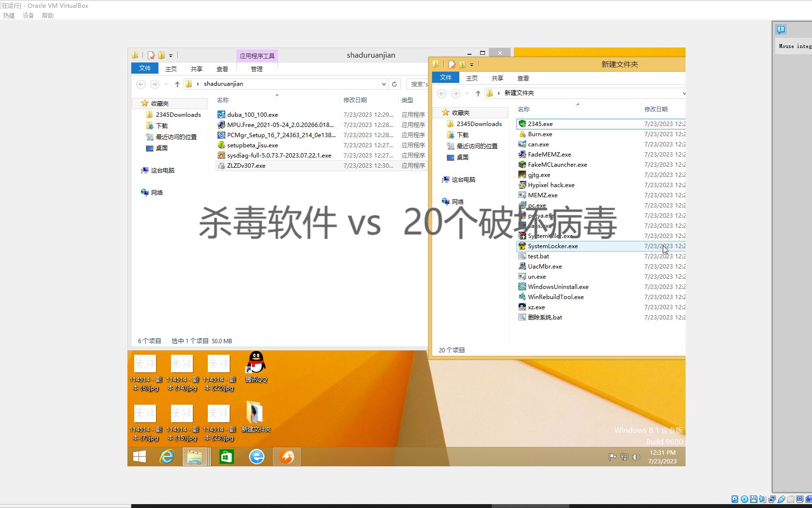
Task: Open MEMZ.exe from the virus folder
Action: click(542, 195)
